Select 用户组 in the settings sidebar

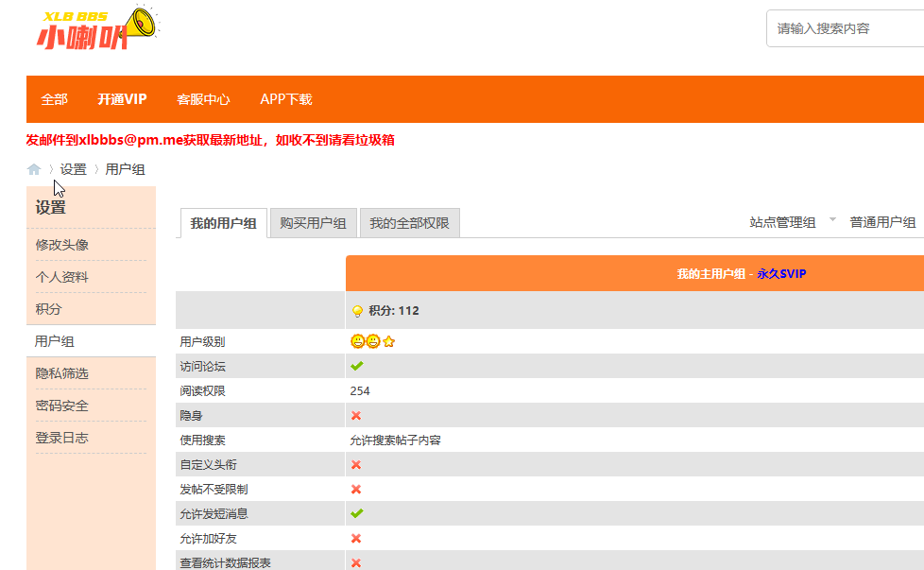pyautogui.click(x=54, y=341)
